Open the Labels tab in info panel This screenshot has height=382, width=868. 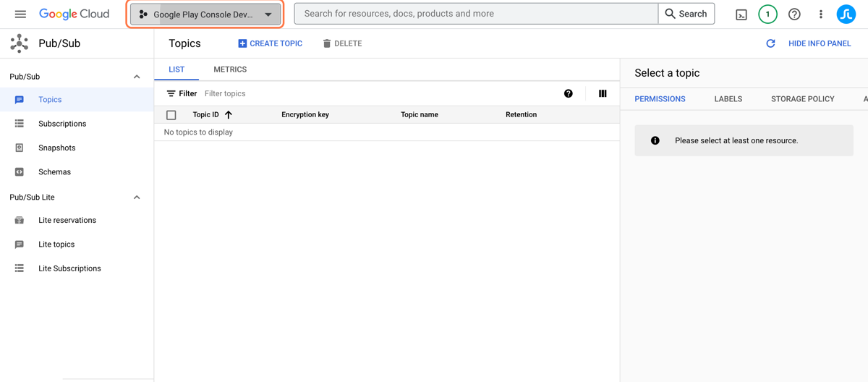coord(728,99)
